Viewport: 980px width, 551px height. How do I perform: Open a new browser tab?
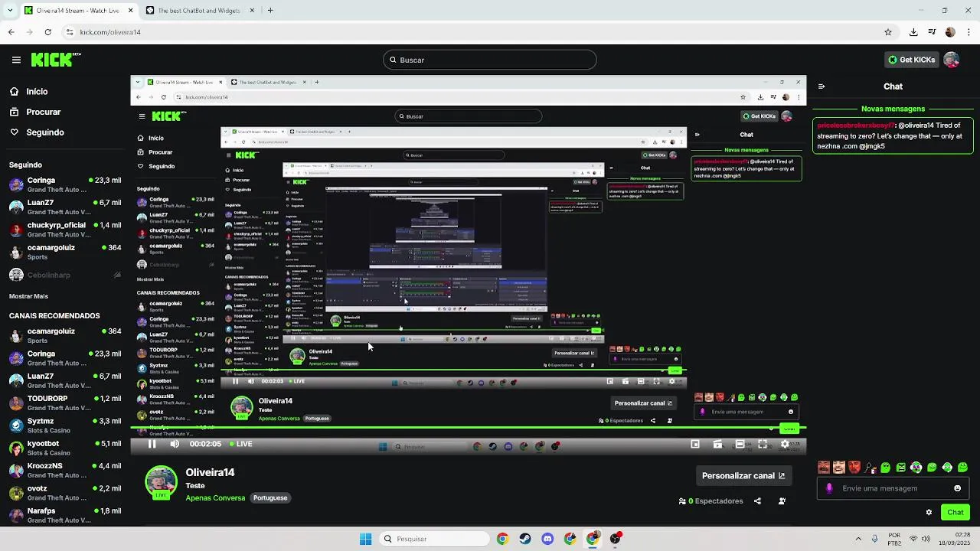point(270,11)
